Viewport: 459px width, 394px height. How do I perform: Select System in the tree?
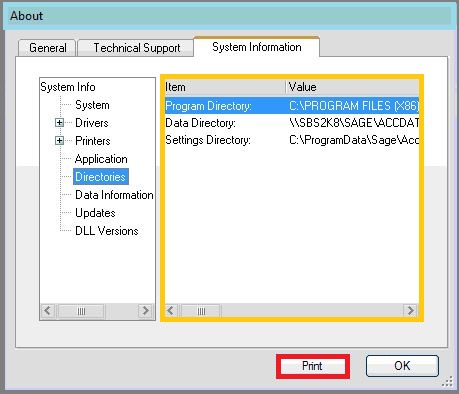(92, 105)
